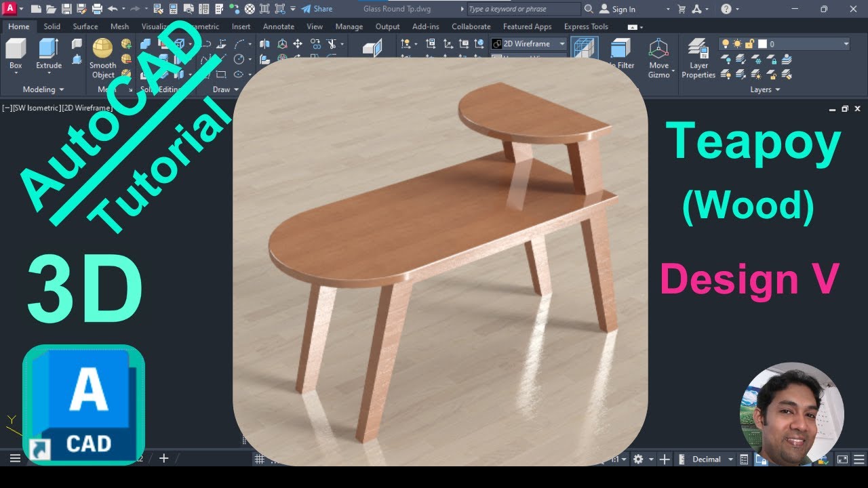
Task: Switch to the Manage ribbon tab
Action: click(349, 26)
